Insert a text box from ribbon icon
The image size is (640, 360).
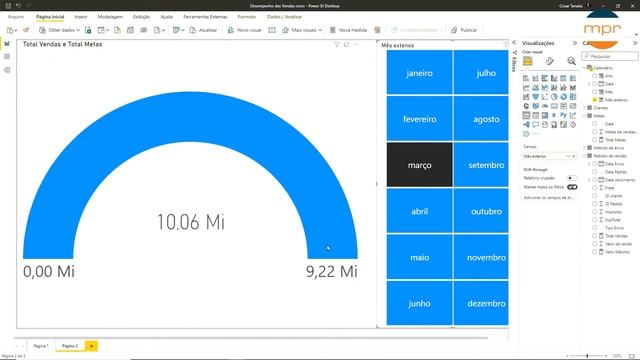point(272,30)
